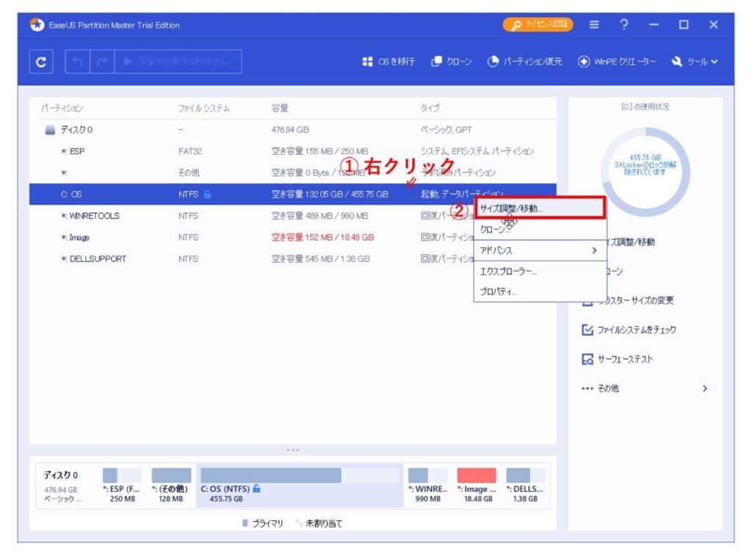The image size is (752, 560).
Task: Open the help question mark icon
Action: [623, 24]
